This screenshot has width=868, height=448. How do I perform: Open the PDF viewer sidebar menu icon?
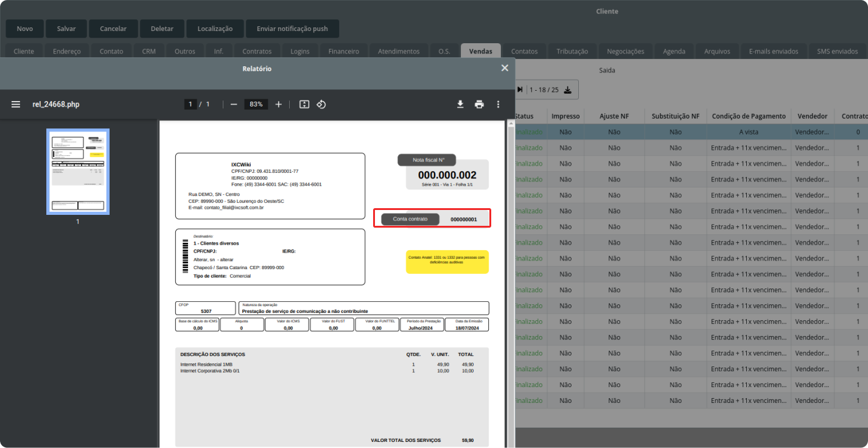coord(16,104)
